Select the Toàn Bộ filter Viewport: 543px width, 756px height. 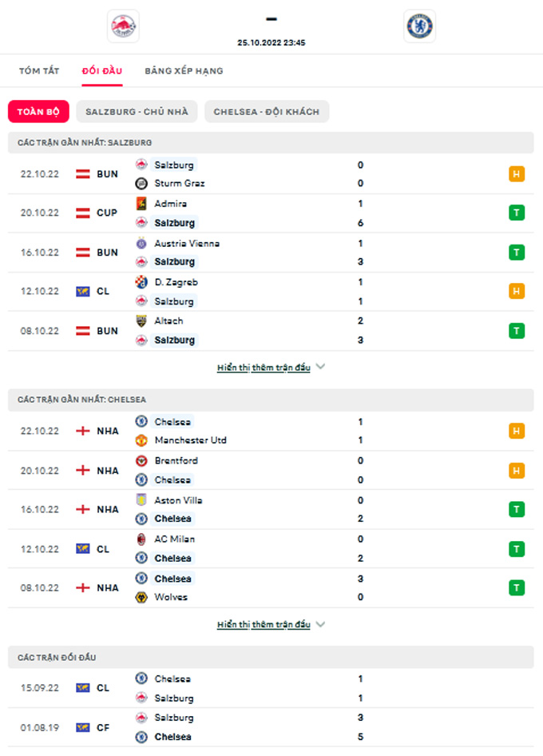(x=39, y=112)
